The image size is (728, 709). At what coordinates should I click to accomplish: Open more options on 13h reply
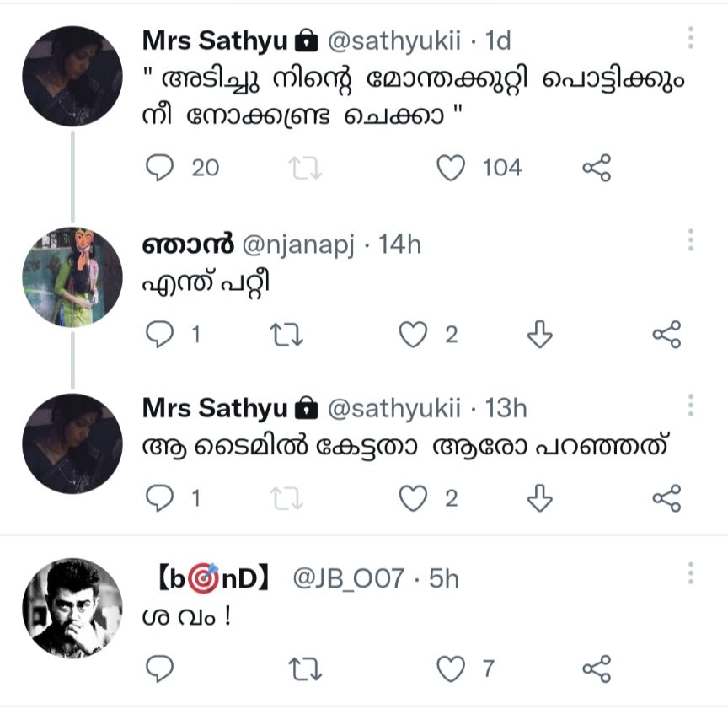coord(690,404)
